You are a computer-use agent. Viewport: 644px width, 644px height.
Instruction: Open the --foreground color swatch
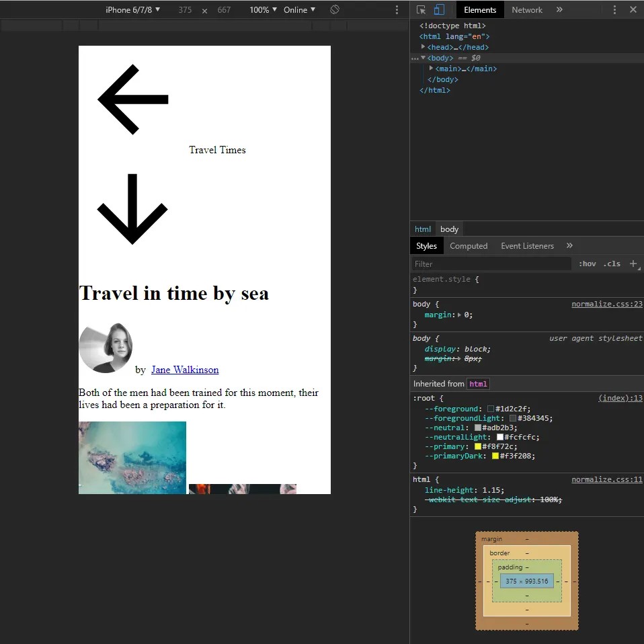pos(490,409)
